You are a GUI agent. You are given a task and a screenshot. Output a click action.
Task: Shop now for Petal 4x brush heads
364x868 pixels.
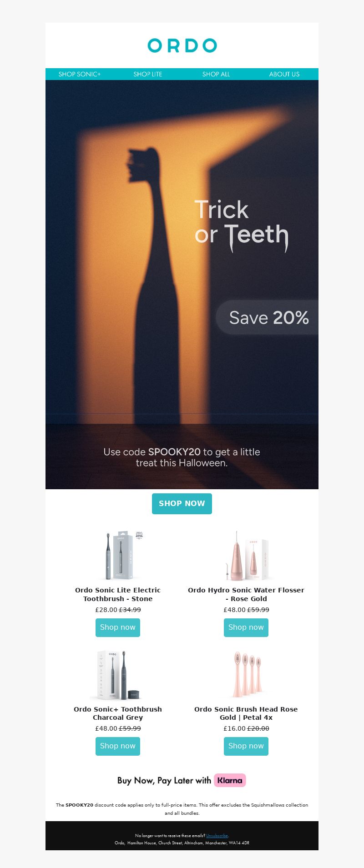(246, 746)
